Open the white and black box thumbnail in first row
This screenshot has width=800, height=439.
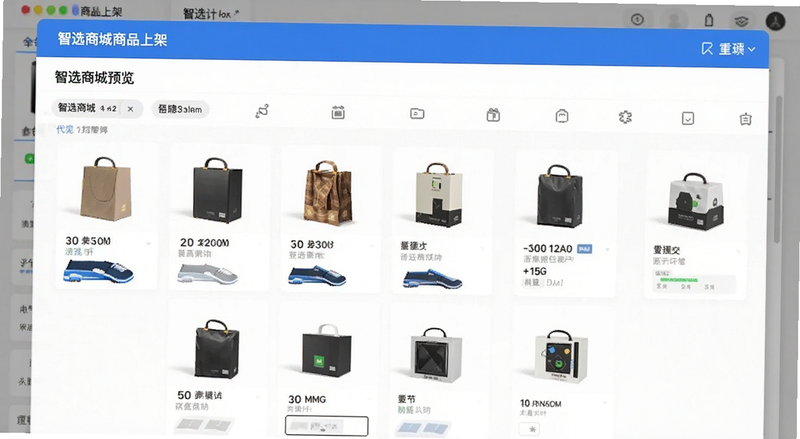point(695,201)
